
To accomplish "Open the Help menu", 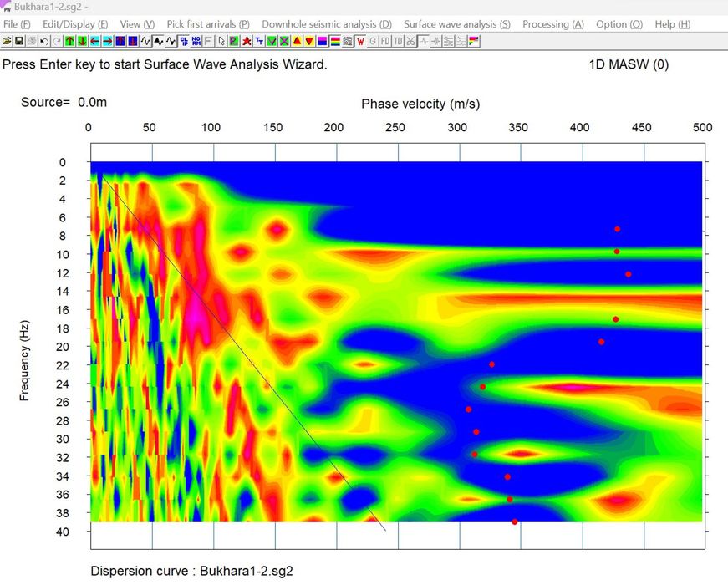I will point(672,24).
